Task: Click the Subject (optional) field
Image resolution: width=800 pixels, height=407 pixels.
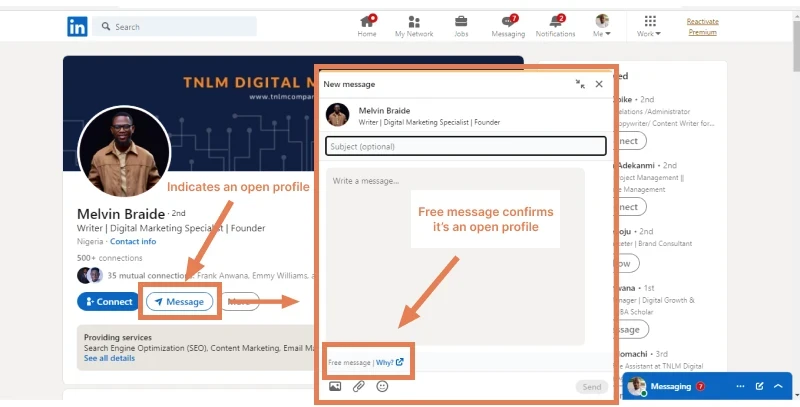Action: [466, 146]
